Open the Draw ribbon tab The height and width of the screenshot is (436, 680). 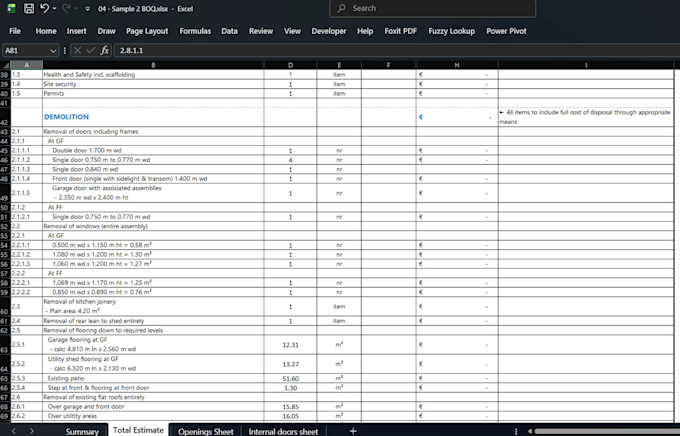coord(106,31)
